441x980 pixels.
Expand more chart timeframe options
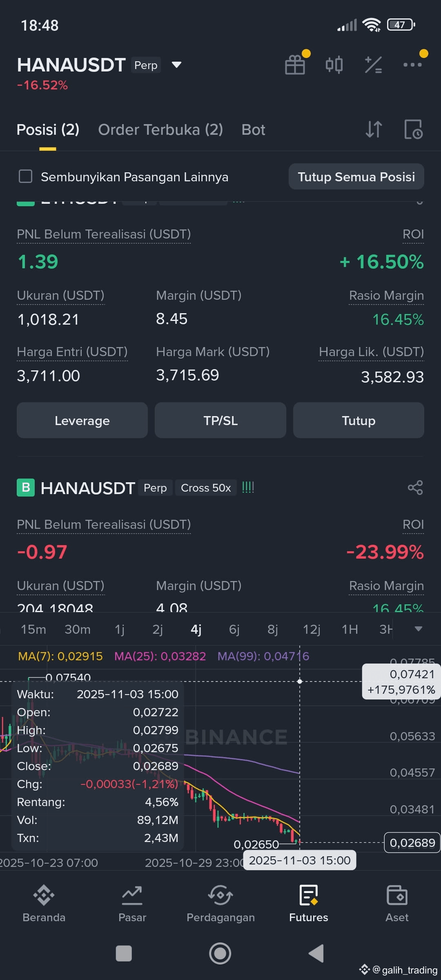[x=419, y=629]
